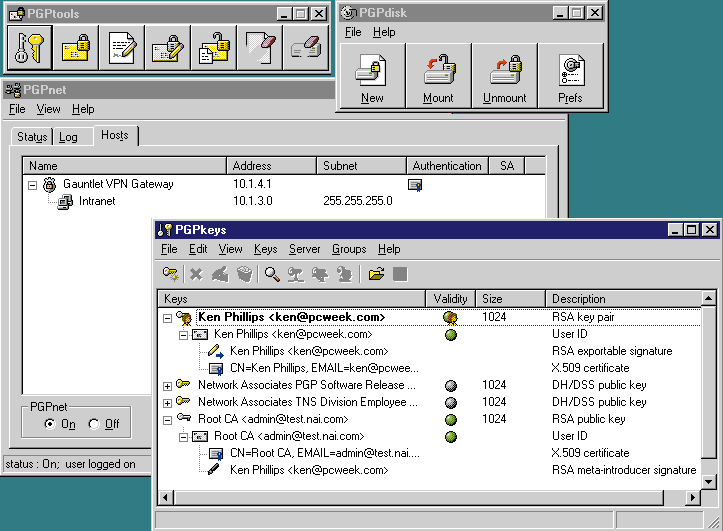Image resolution: width=723 pixels, height=531 pixels.
Task: Open the PGPdisk Help menu
Action: [384, 32]
